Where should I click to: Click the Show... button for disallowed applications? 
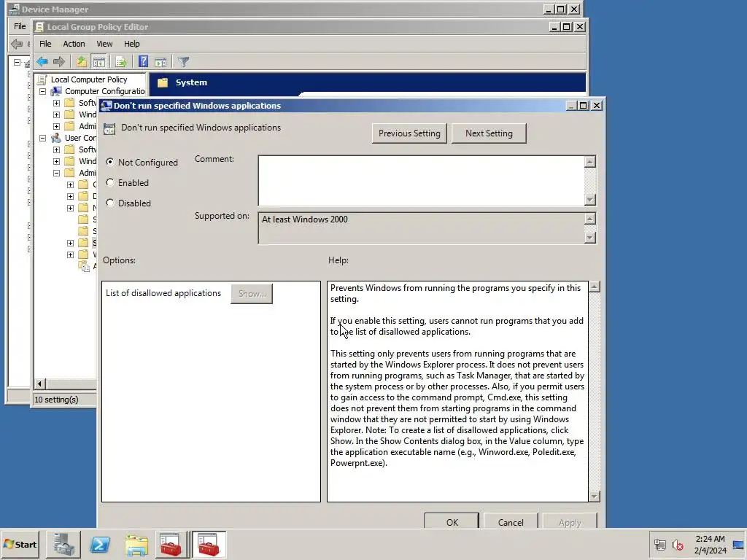coord(252,294)
